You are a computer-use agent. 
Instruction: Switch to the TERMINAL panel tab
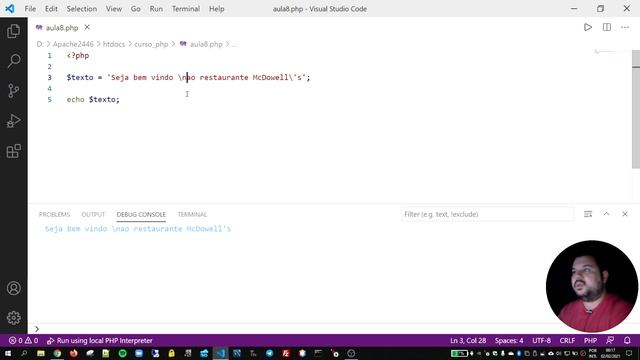192,214
